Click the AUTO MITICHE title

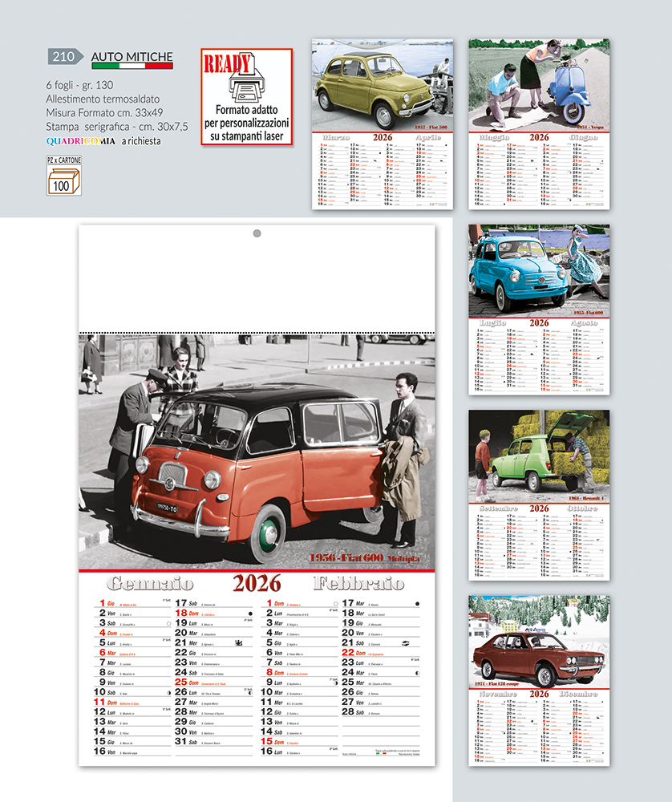(x=132, y=55)
